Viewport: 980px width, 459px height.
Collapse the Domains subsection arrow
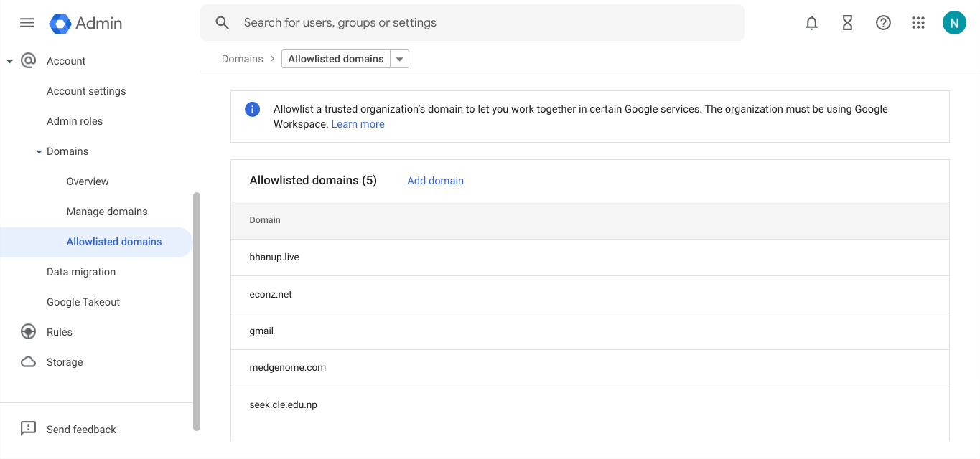(x=39, y=152)
